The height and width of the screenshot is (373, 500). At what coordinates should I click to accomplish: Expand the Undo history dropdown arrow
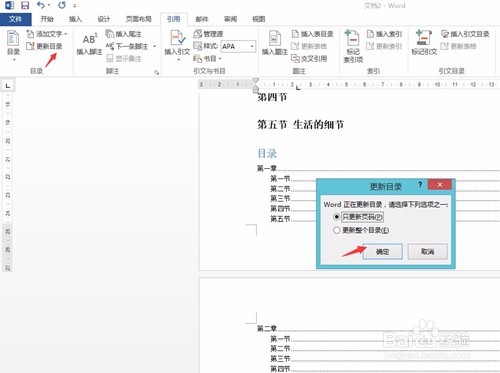(x=49, y=5)
